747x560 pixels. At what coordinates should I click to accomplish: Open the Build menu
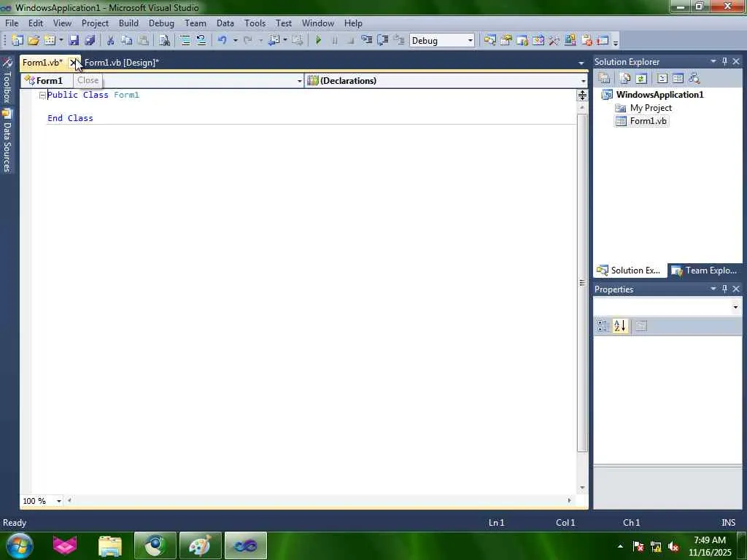coord(128,23)
